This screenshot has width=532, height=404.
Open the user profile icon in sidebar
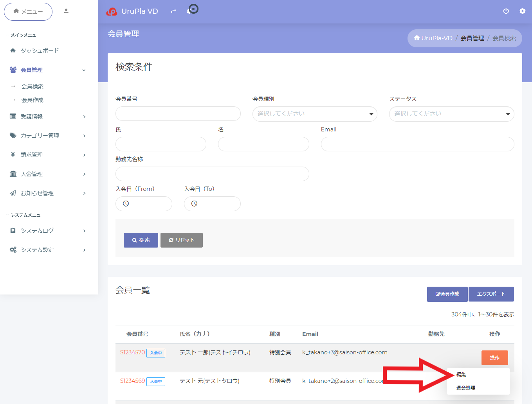click(x=66, y=11)
